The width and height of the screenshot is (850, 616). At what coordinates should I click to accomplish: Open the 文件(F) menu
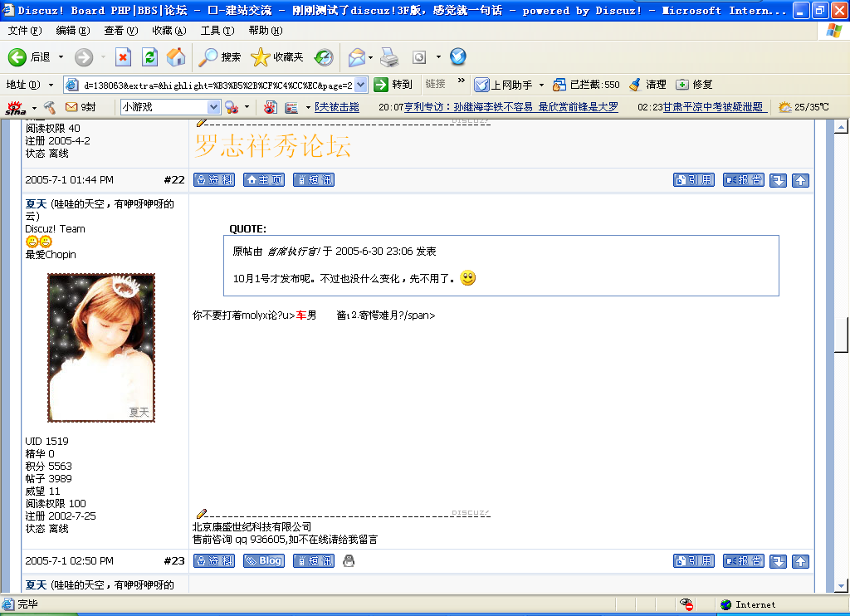[x=25, y=31]
